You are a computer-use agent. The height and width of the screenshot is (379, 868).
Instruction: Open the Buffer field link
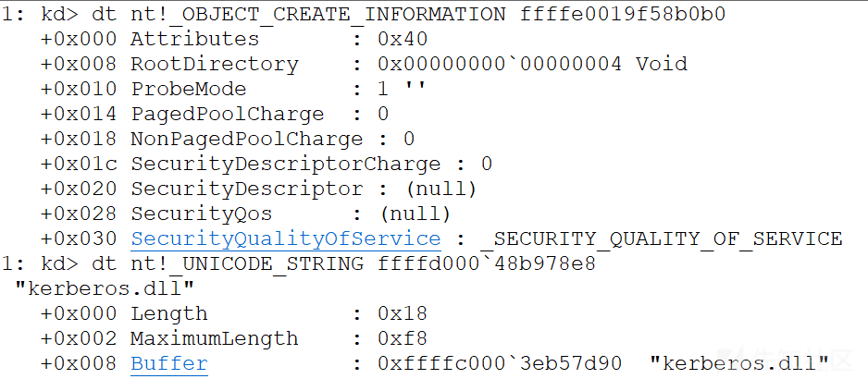[x=168, y=364]
